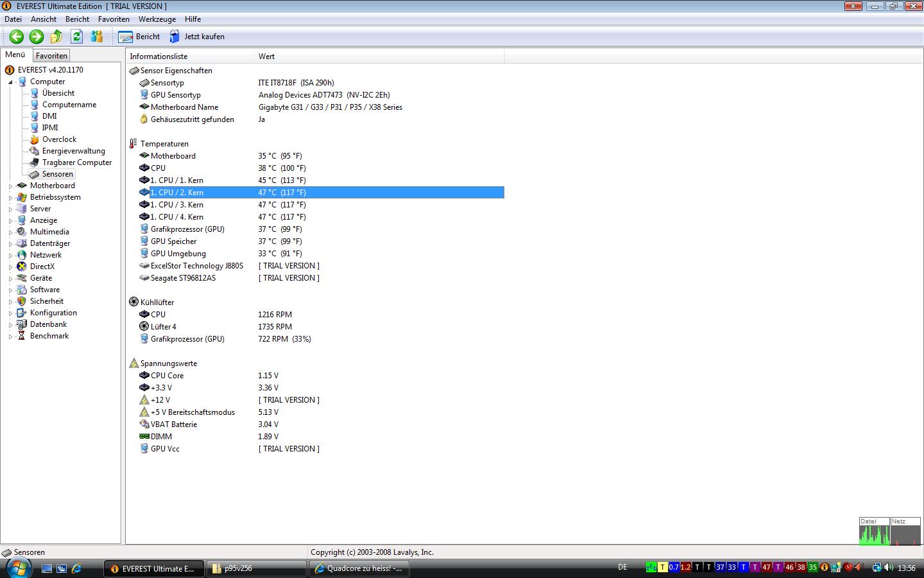Open the volume speaker tray icon
Screen dimensions: 924x578
[889, 567]
